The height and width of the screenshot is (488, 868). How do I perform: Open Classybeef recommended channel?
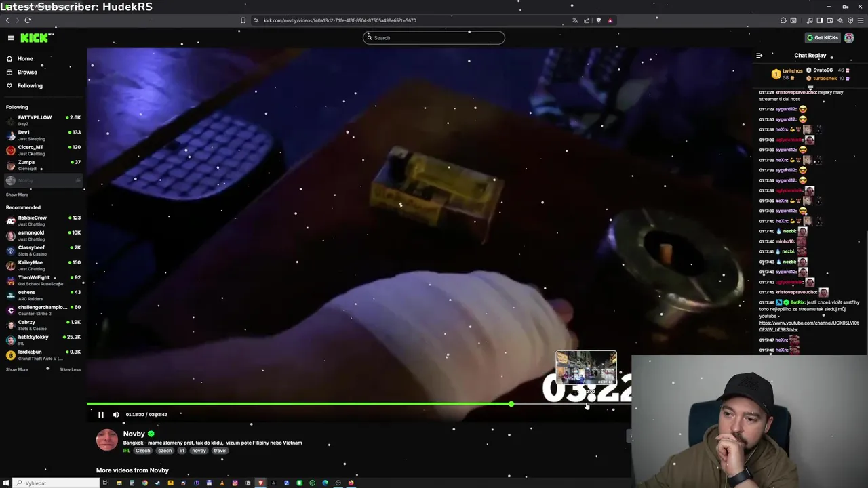coord(43,251)
